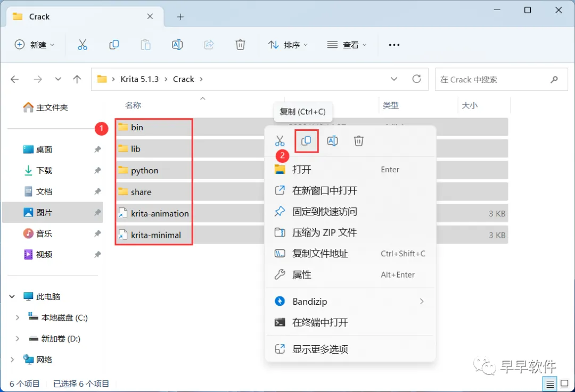575x392 pixels.
Task: Choose 在终端中打开 menu item
Action: coord(350,322)
